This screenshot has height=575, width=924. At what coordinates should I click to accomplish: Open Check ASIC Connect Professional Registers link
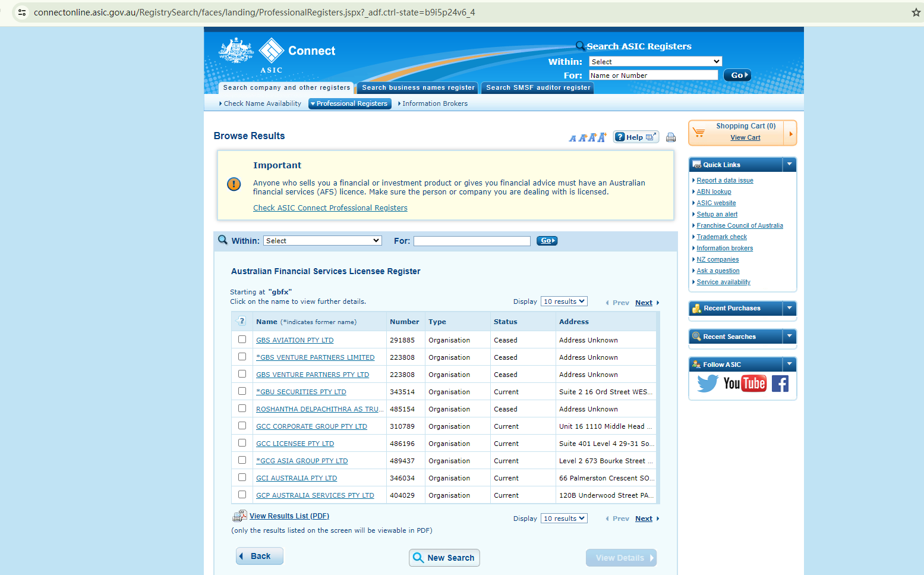[330, 208]
